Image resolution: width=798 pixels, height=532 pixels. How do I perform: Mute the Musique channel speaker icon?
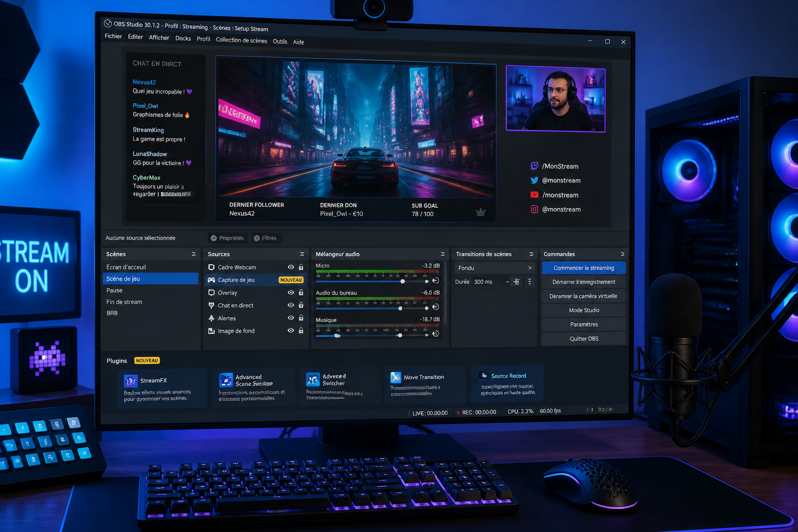click(x=435, y=334)
